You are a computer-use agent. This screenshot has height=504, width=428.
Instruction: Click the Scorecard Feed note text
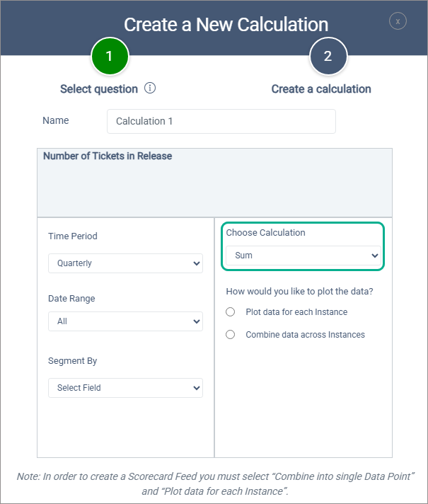[214, 483]
